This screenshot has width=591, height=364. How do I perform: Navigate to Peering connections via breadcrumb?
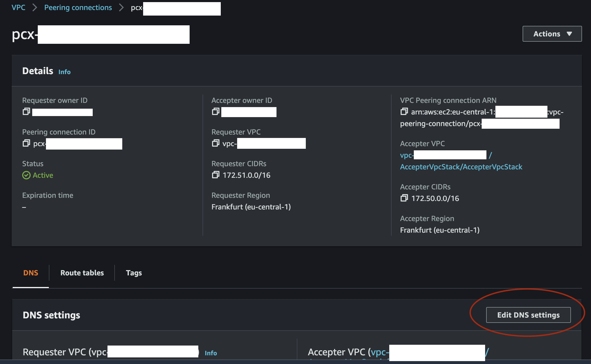[x=78, y=7]
